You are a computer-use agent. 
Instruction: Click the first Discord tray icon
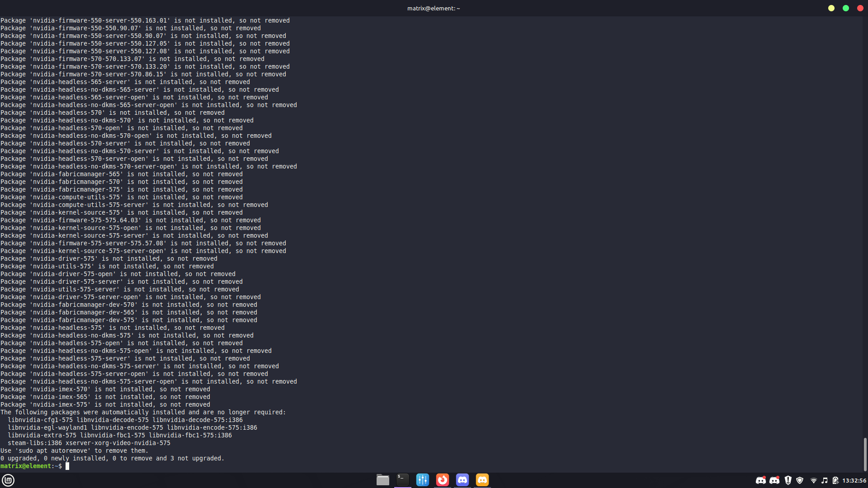[761, 480]
